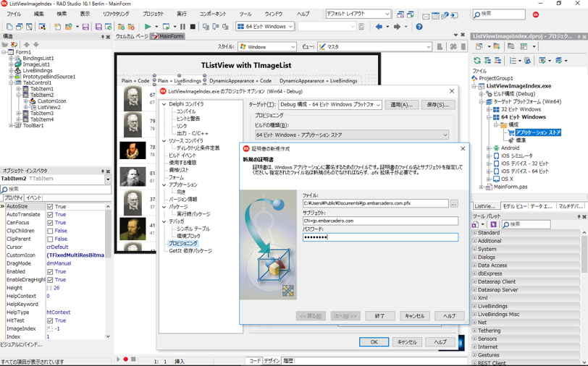Screen dimensions: 588x366
Task: Open the View Master dropdown
Action: pos(374,47)
